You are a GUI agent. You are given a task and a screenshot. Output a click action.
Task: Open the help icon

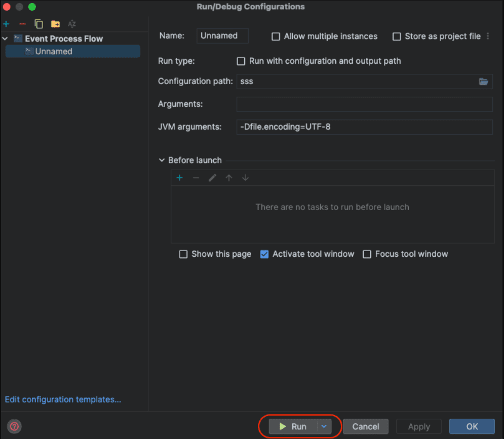click(x=14, y=426)
